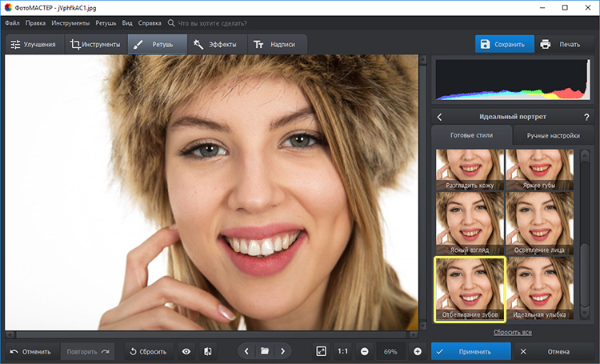
Task: Click the before/after compare icon
Action: tap(208, 351)
